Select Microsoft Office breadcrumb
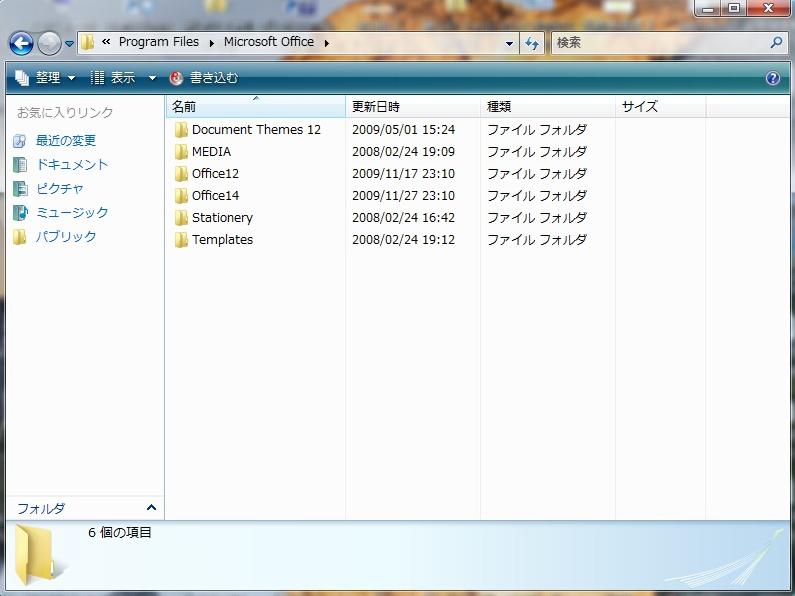The width and height of the screenshot is (795, 596). tap(269, 42)
